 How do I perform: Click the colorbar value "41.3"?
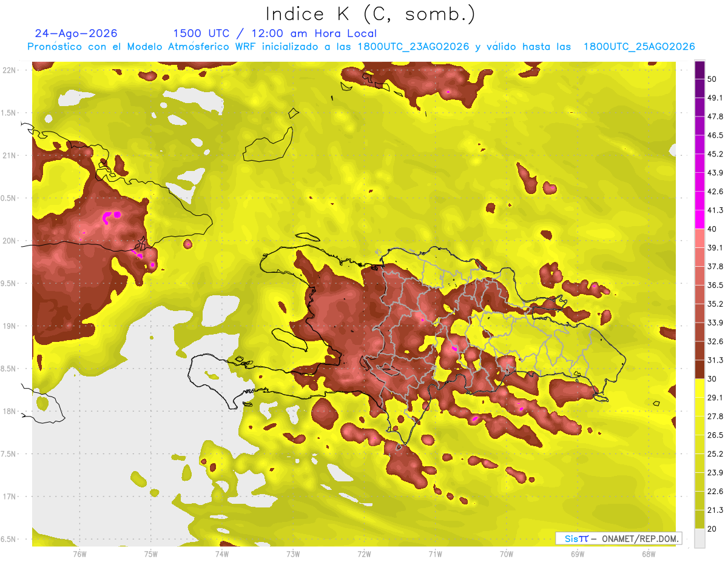[x=715, y=210]
